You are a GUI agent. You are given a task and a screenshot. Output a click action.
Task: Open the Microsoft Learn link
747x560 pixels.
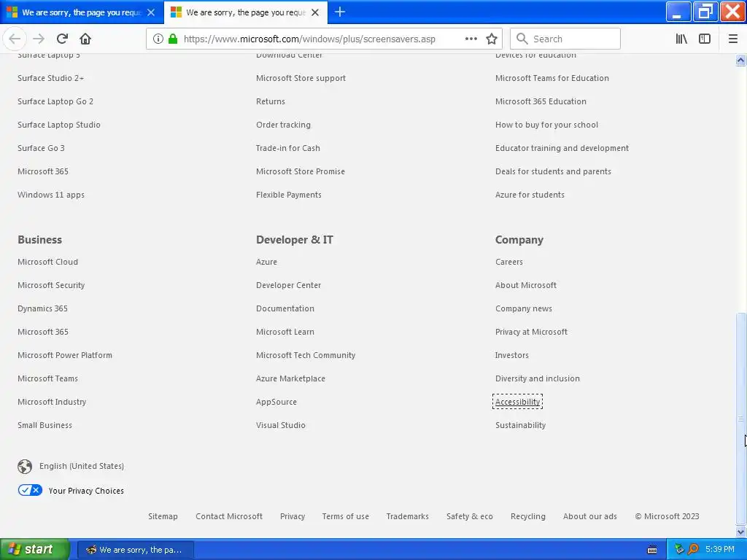click(x=285, y=332)
